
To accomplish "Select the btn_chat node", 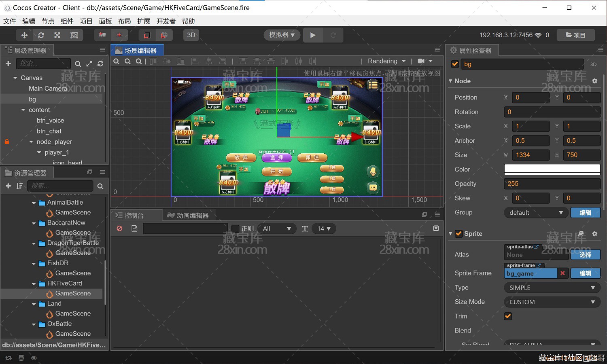I will tap(49, 131).
